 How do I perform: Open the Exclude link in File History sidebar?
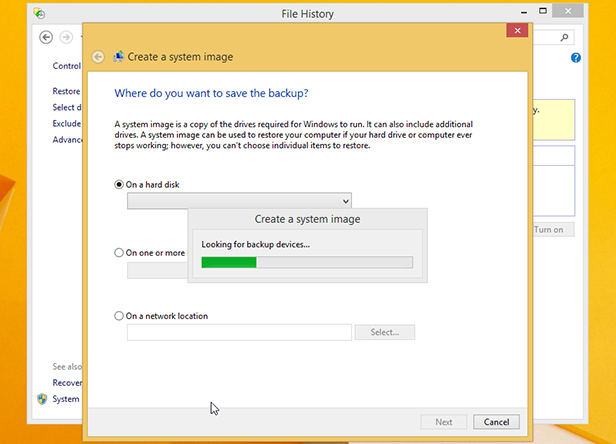(66, 123)
